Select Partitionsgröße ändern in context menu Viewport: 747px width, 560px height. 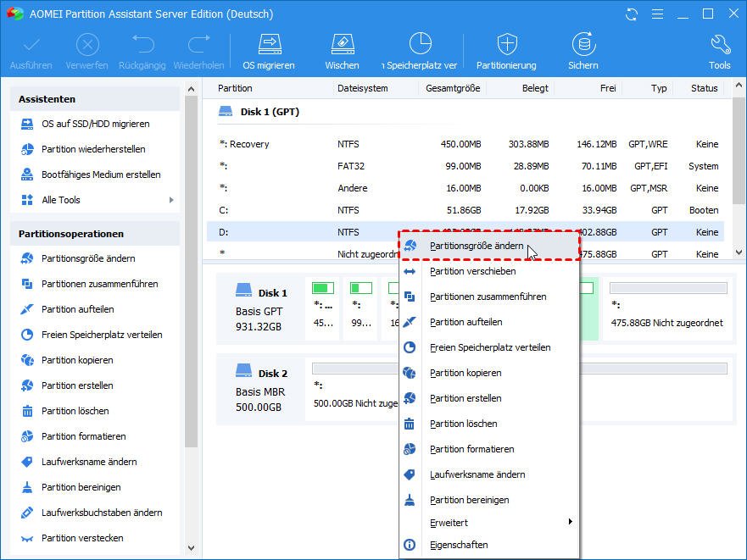[476, 246]
